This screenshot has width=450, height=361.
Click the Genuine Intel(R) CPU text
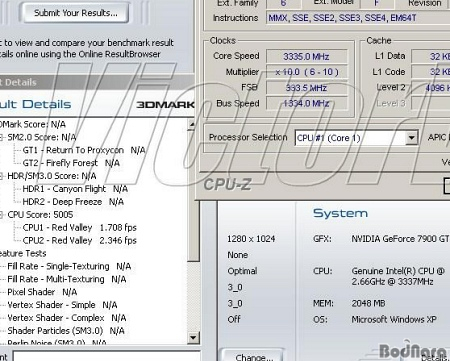coord(398,276)
